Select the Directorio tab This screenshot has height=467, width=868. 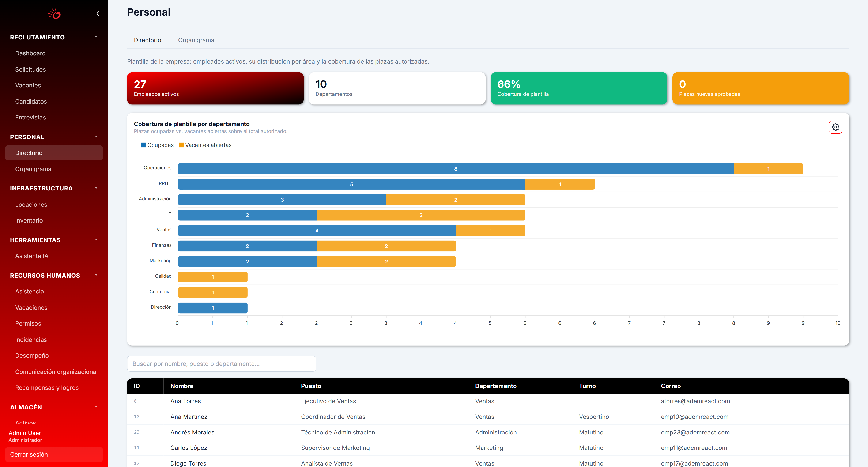pyautogui.click(x=147, y=40)
